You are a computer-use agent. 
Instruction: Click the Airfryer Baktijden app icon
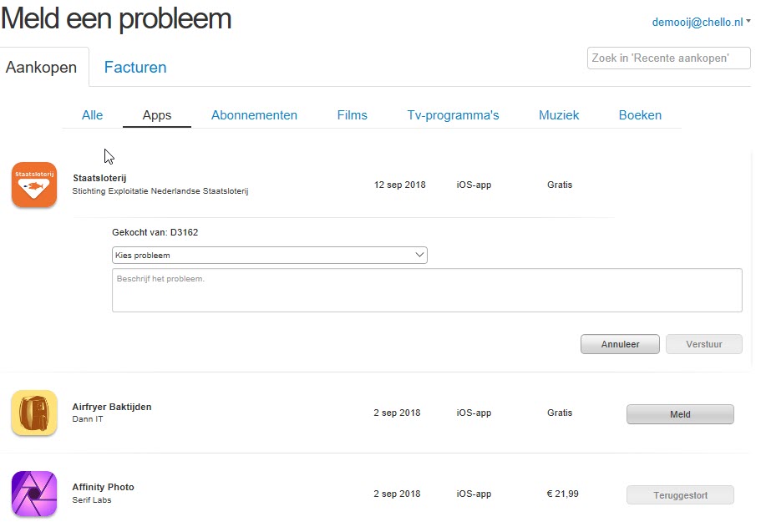34,413
